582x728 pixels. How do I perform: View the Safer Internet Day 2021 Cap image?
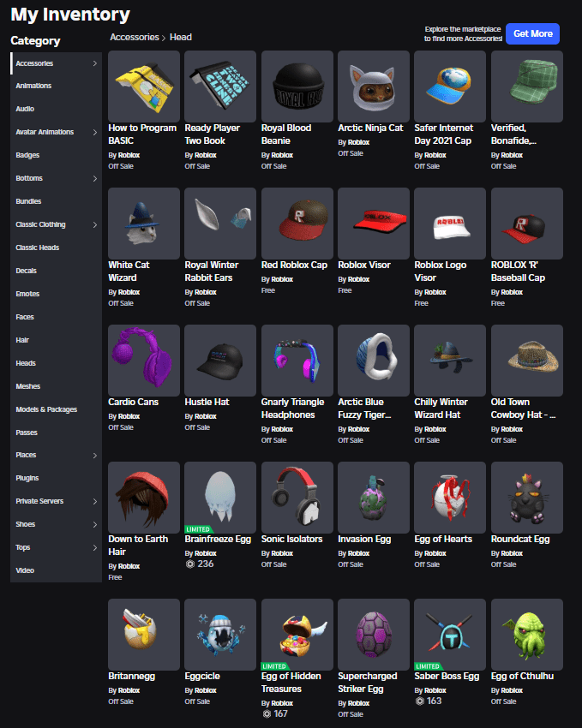click(x=450, y=87)
